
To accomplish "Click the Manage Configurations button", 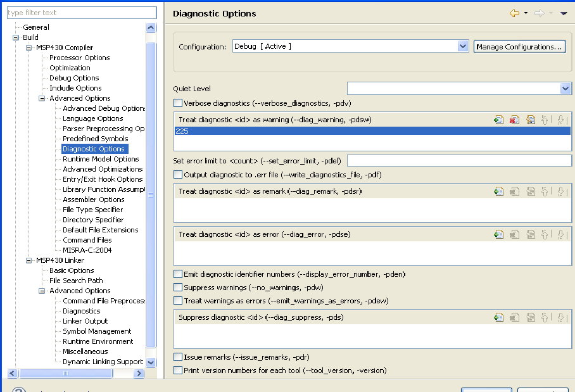I will pyautogui.click(x=519, y=47).
